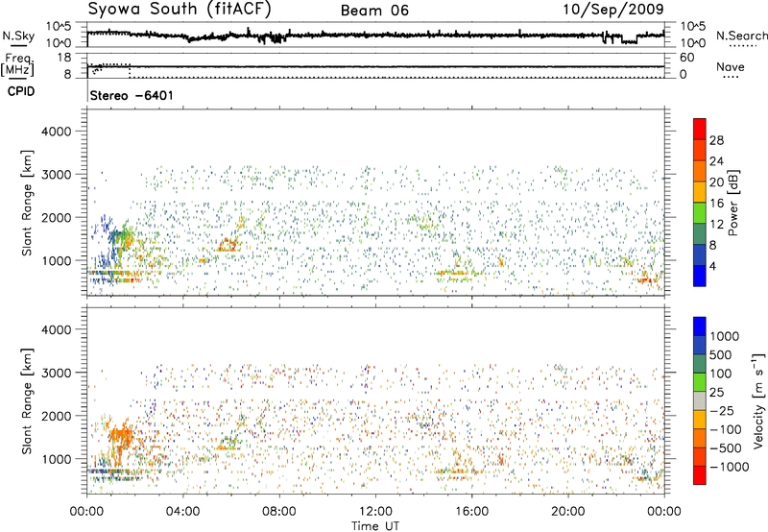Click the '04:00' time tick label
Image resolution: width=768 pixels, height=532 pixels.
pos(183,512)
